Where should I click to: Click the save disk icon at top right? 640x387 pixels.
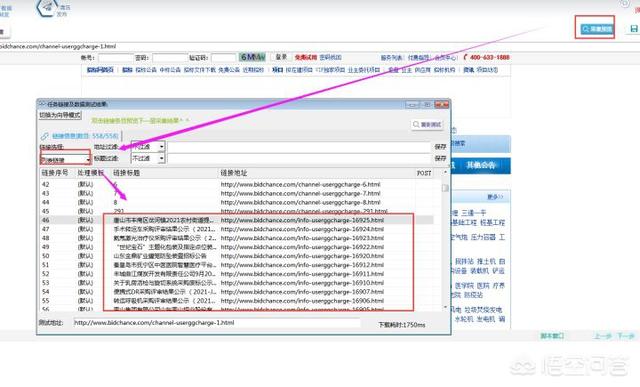pyautogui.click(x=634, y=29)
